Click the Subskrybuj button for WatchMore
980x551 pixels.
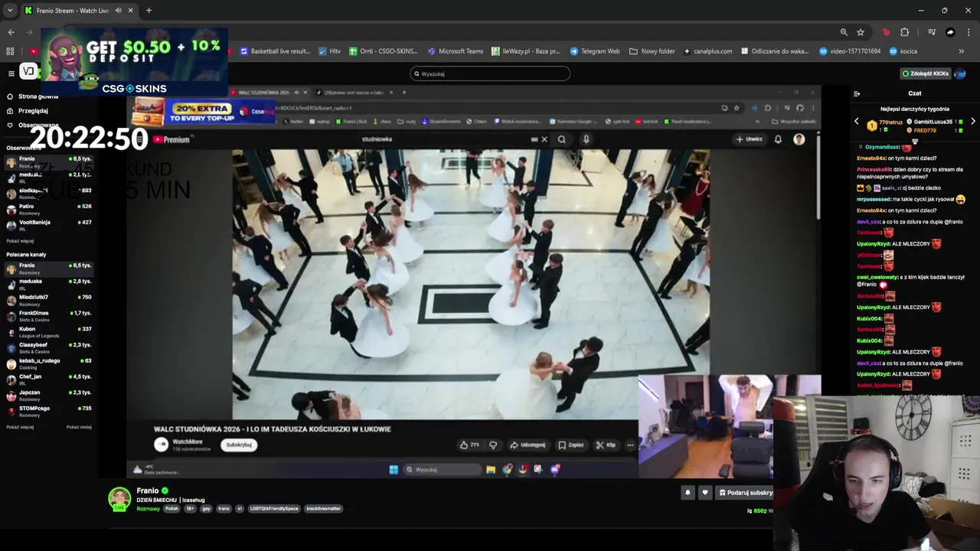[x=239, y=445]
